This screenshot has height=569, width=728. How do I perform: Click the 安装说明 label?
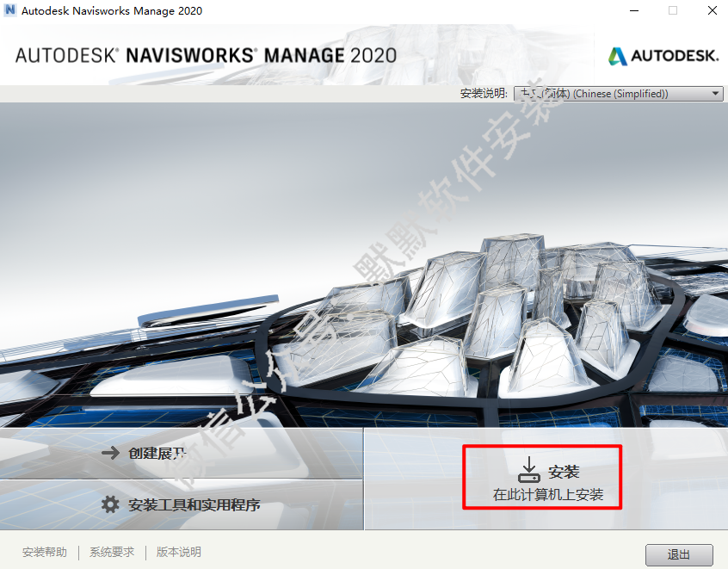(484, 93)
